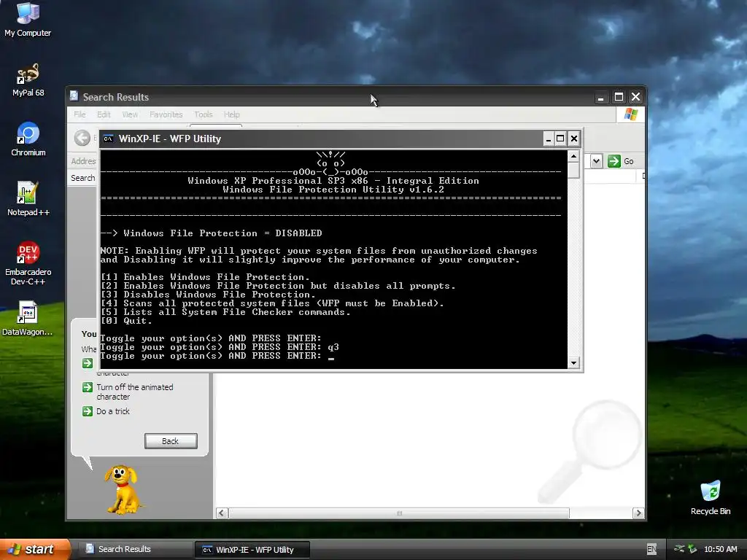
Task: Click the taskbar clock showing 10:50 AM
Action: click(720, 549)
